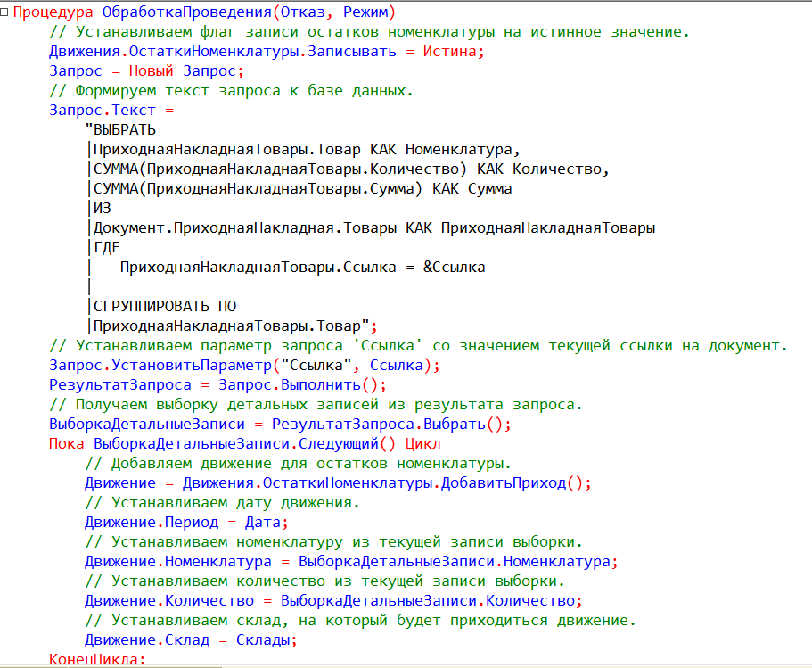This screenshot has height=668, width=812.
Task: Collapse the ОбработкаПроведения procedure block
Action: [4, 12]
